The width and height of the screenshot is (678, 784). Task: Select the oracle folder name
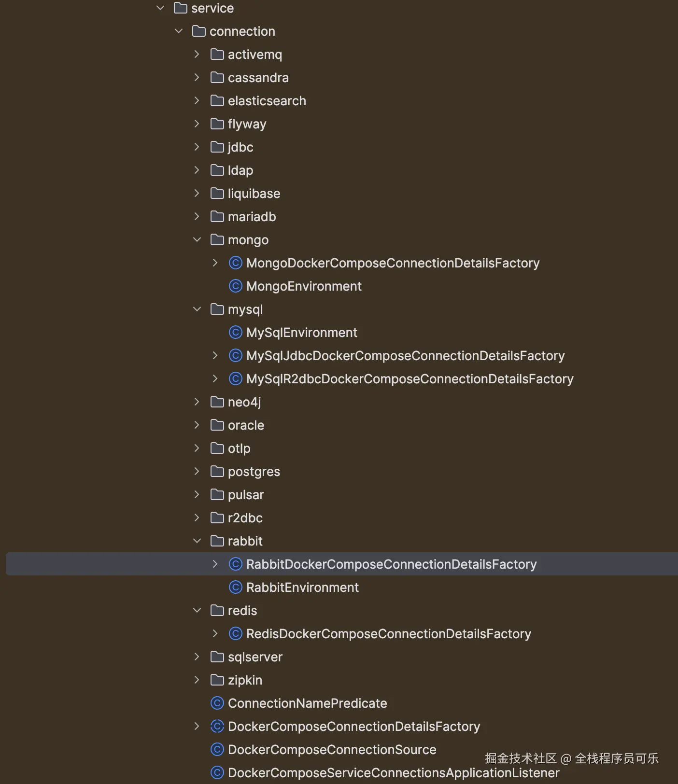point(246,425)
